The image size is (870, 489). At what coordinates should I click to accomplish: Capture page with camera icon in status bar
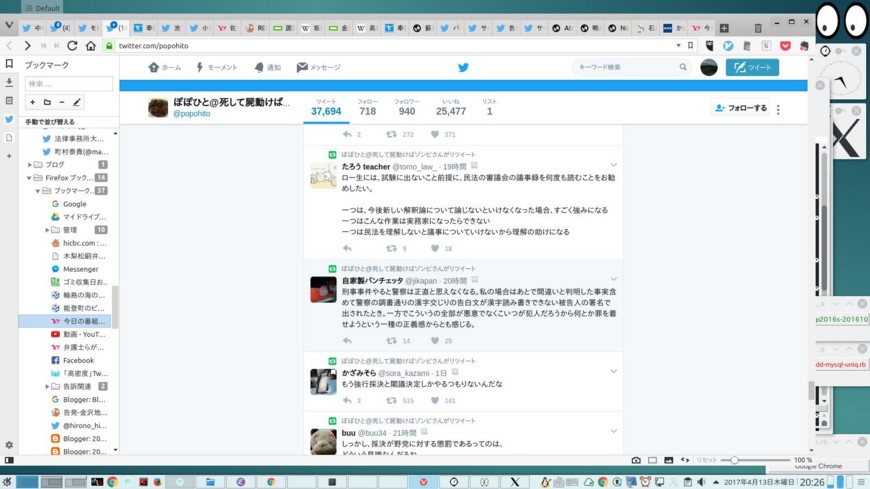(636, 460)
